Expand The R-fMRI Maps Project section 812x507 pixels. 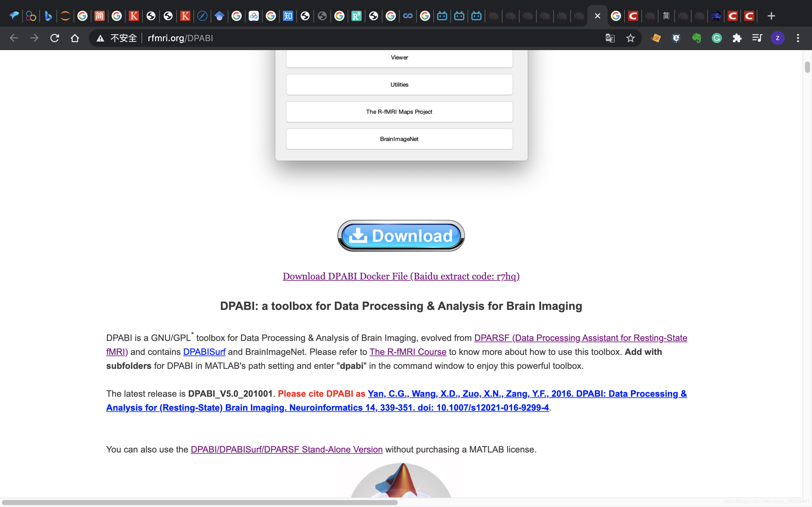click(399, 112)
